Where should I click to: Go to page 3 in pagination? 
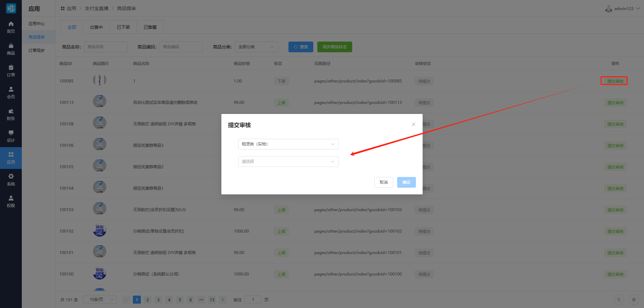(158, 300)
